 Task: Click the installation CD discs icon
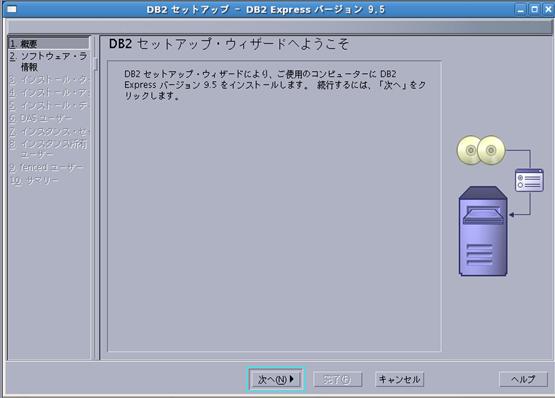pos(481,150)
